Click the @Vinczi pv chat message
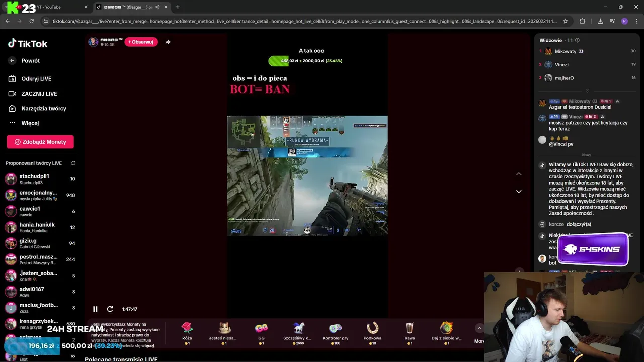 point(561,144)
